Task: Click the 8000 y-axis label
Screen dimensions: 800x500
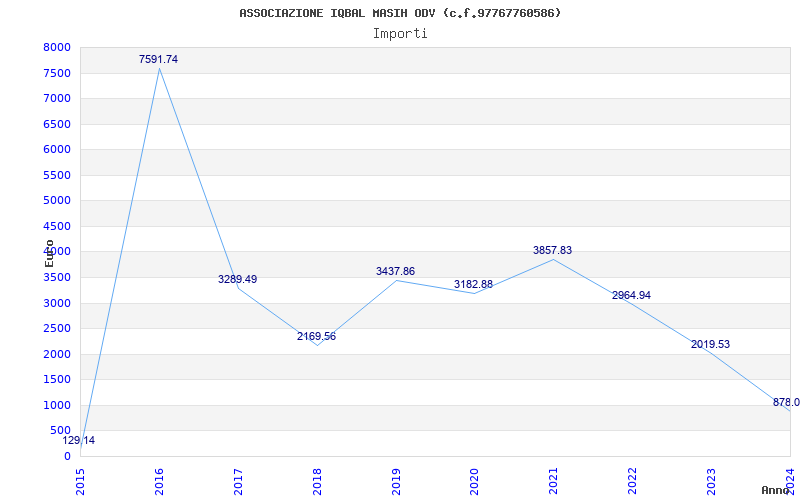Action: click(x=57, y=47)
